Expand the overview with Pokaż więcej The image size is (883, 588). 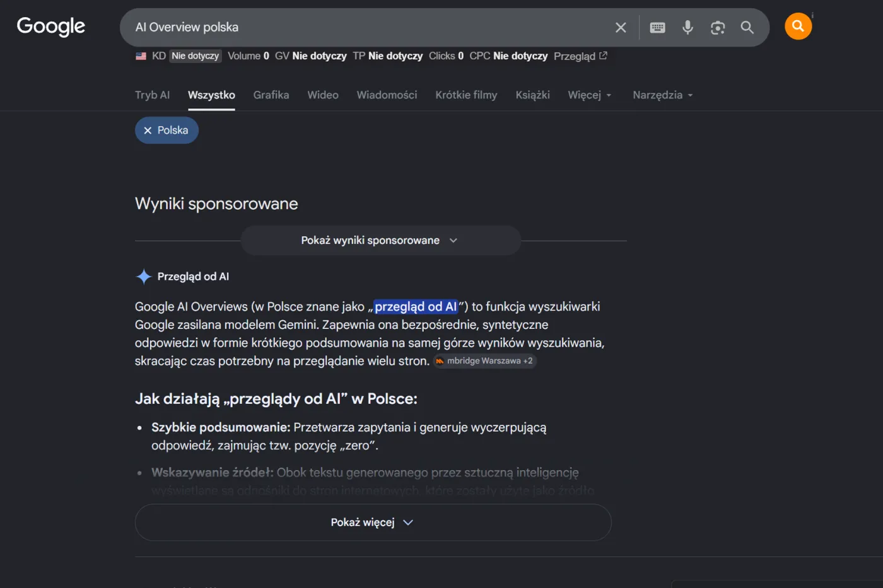[373, 522]
